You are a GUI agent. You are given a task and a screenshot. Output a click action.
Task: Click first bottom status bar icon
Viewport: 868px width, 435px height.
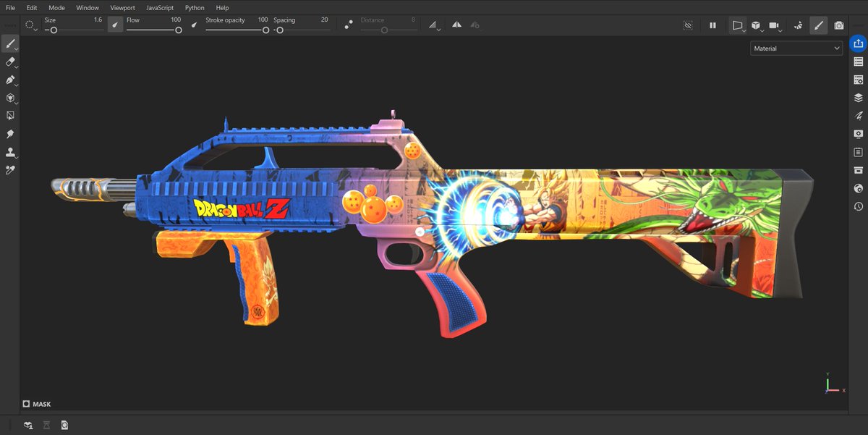[x=28, y=425]
